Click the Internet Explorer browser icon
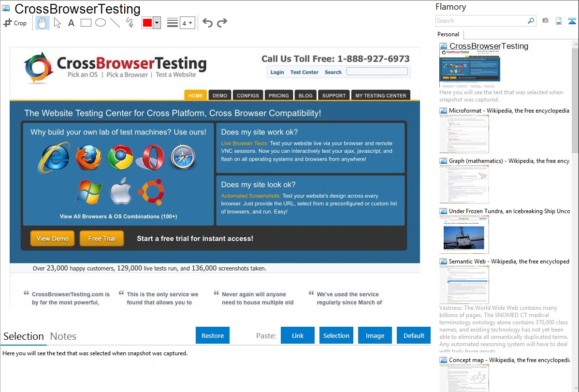Screen dimensions: 579x392 click(54, 158)
